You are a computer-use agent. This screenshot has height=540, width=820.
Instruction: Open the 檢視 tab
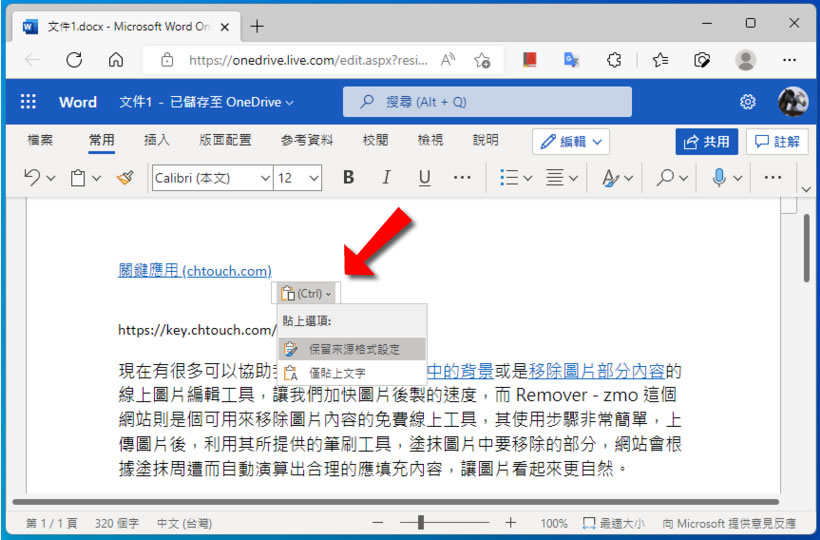(430, 140)
